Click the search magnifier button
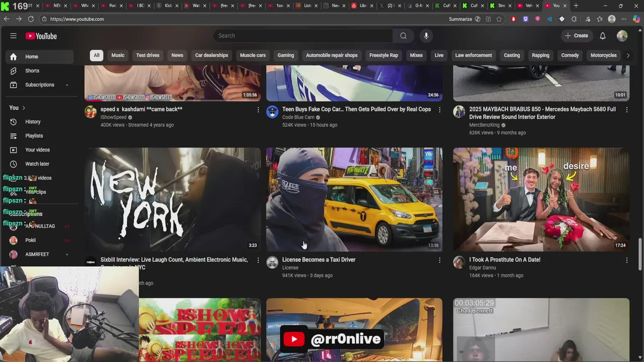Screen dimensions: 644x362 coord(403,36)
